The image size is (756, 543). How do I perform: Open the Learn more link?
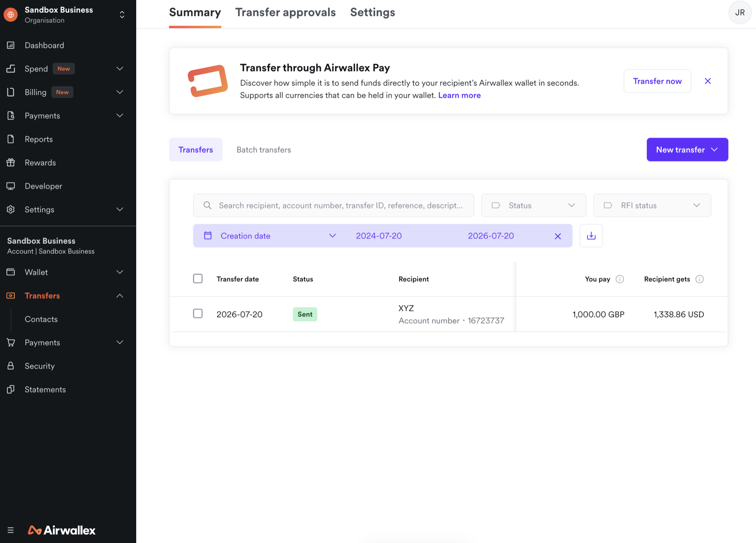pos(459,95)
